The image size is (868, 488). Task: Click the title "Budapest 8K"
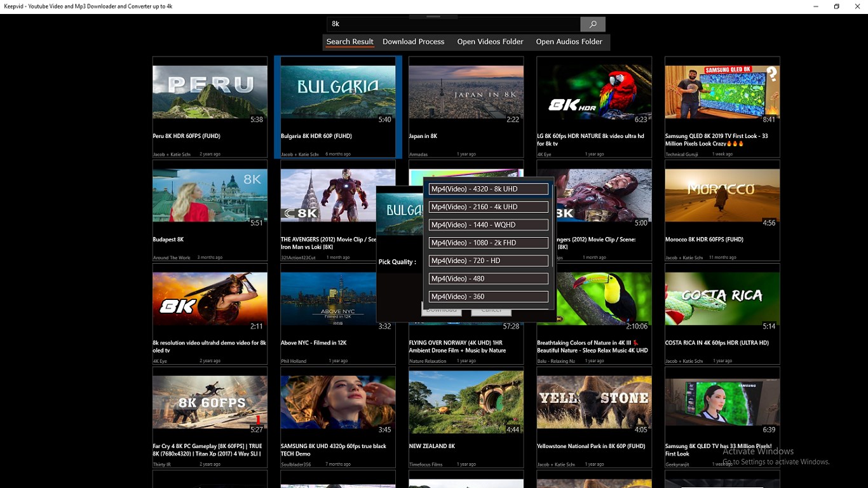pos(168,240)
